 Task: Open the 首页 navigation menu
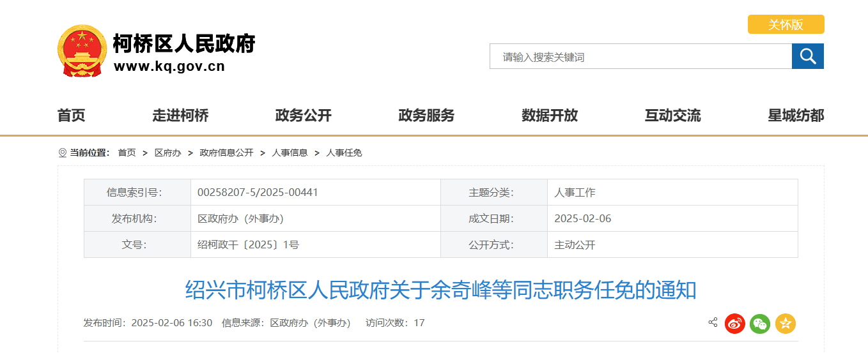[x=71, y=116]
